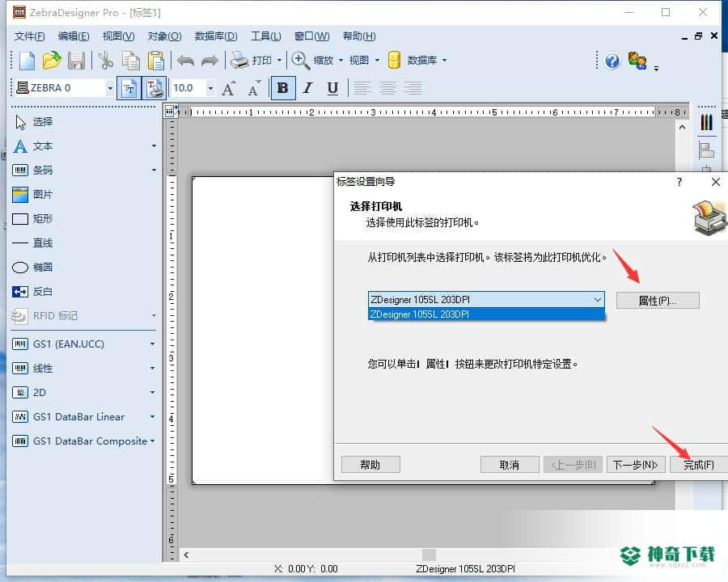Cut selection with the scissors icon
Image resolution: width=728 pixels, height=582 pixels.
[106, 61]
